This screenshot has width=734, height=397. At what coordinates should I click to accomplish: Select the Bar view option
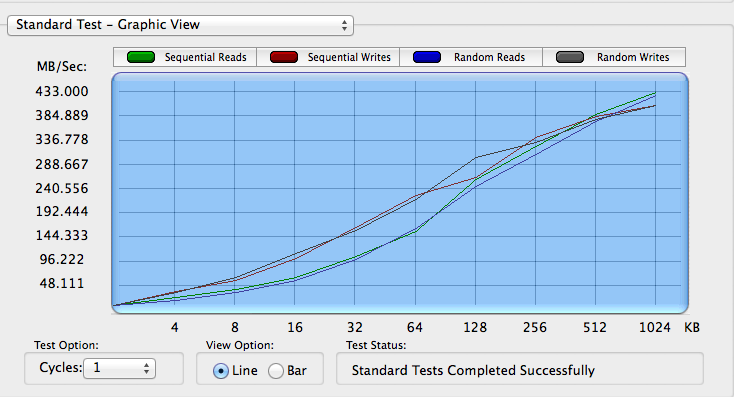(276, 371)
